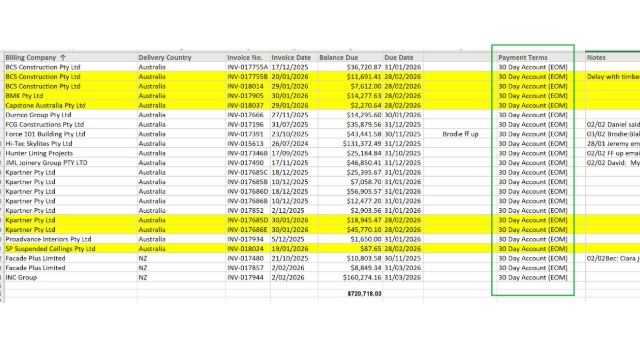Select invoice number INV-017852
The height and width of the screenshot is (360, 640).
[245, 211]
